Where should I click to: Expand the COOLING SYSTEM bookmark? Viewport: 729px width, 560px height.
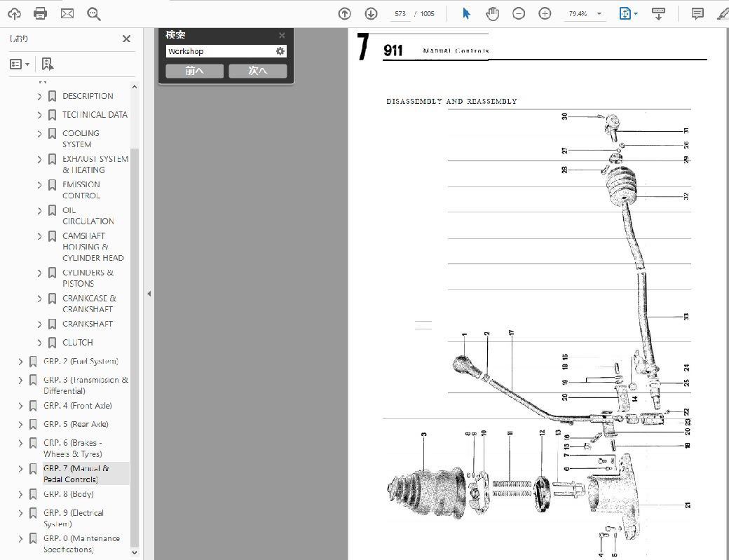39,134
